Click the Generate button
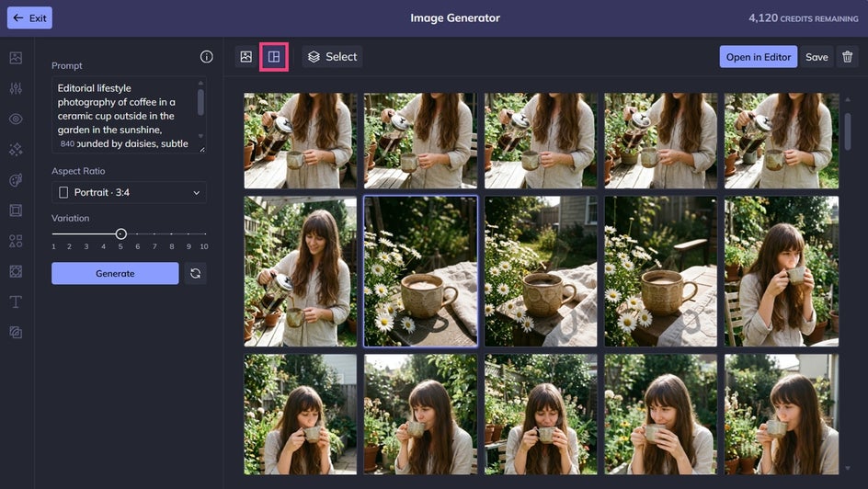The image size is (868, 489). (115, 273)
